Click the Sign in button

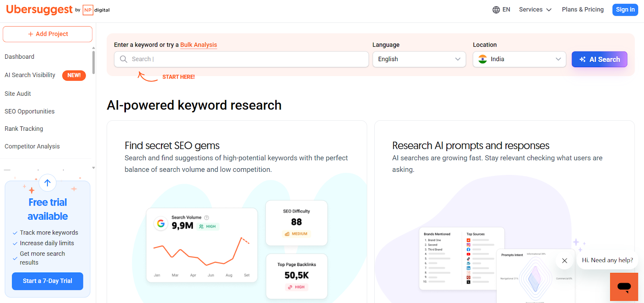tap(625, 10)
